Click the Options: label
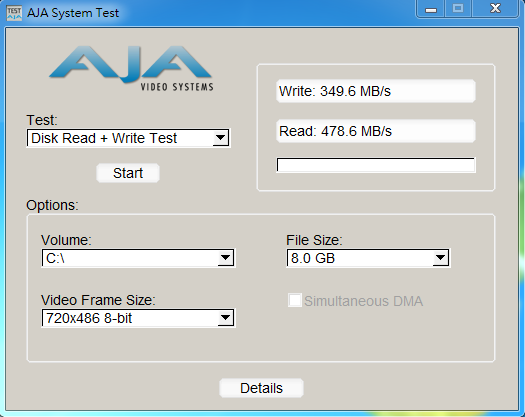525x417 pixels. click(x=52, y=205)
